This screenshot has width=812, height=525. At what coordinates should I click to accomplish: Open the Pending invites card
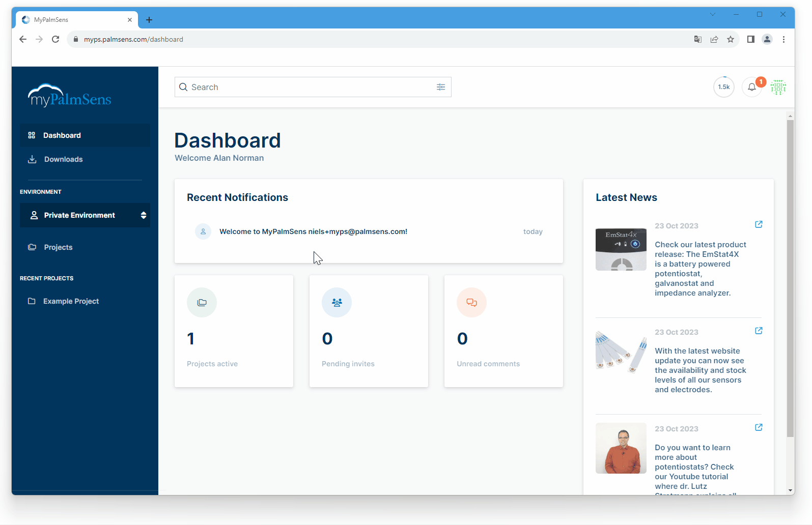tap(369, 331)
